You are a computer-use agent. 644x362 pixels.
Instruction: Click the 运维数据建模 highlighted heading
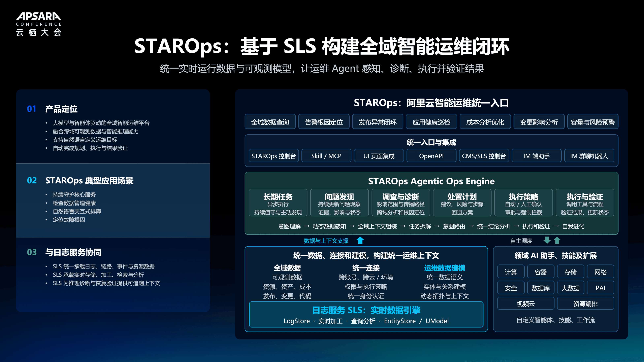click(x=445, y=268)
